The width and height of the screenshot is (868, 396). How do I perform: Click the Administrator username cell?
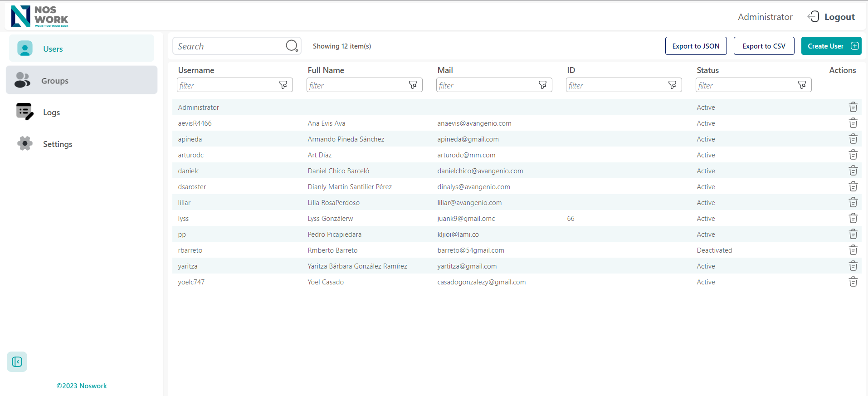[x=198, y=108]
